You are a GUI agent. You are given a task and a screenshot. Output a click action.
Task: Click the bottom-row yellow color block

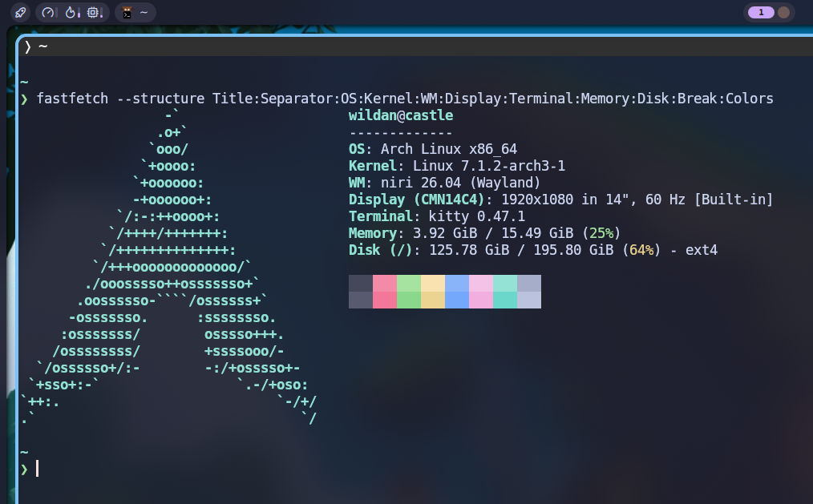pos(433,300)
